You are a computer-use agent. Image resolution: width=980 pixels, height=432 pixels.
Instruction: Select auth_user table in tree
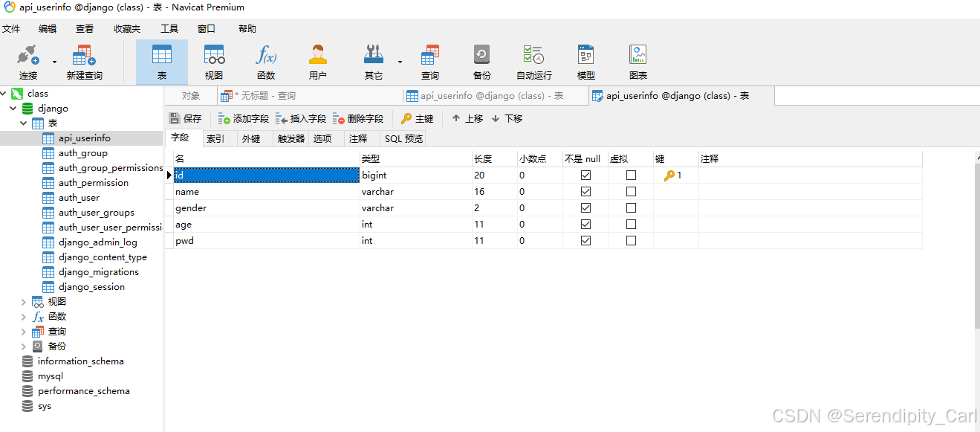coord(79,198)
